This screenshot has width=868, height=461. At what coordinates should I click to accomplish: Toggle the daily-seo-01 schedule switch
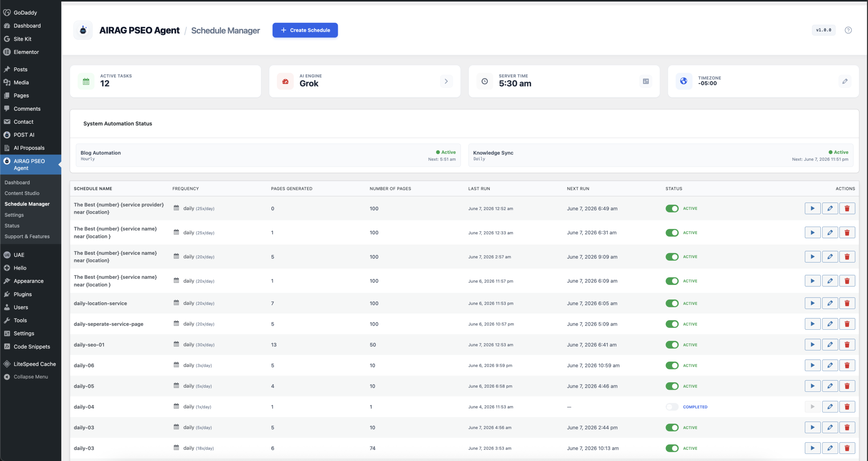click(672, 345)
